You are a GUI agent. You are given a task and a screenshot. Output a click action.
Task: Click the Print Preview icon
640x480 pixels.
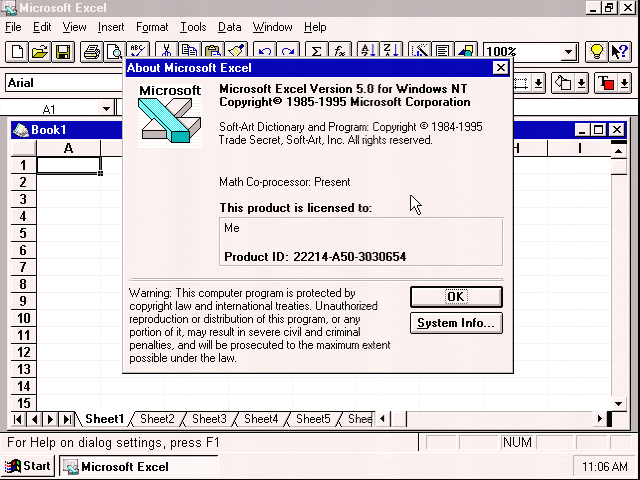[x=114, y=52]
